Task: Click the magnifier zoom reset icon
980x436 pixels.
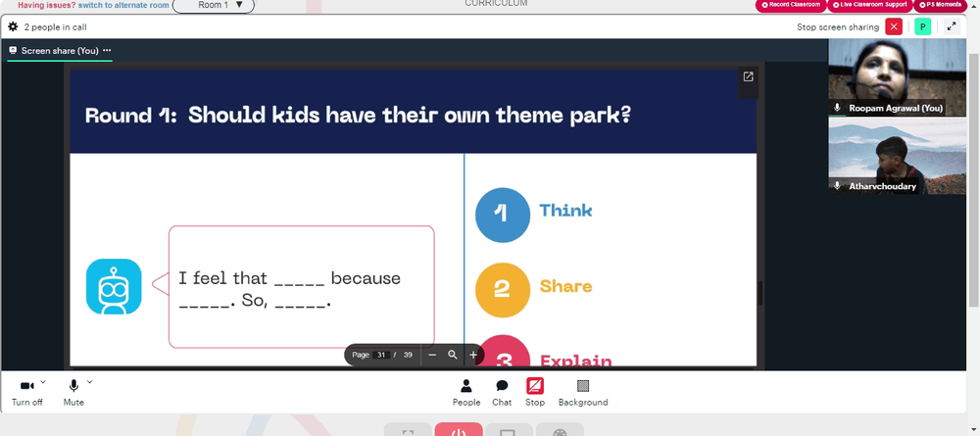Action: [x=453, y=355]
